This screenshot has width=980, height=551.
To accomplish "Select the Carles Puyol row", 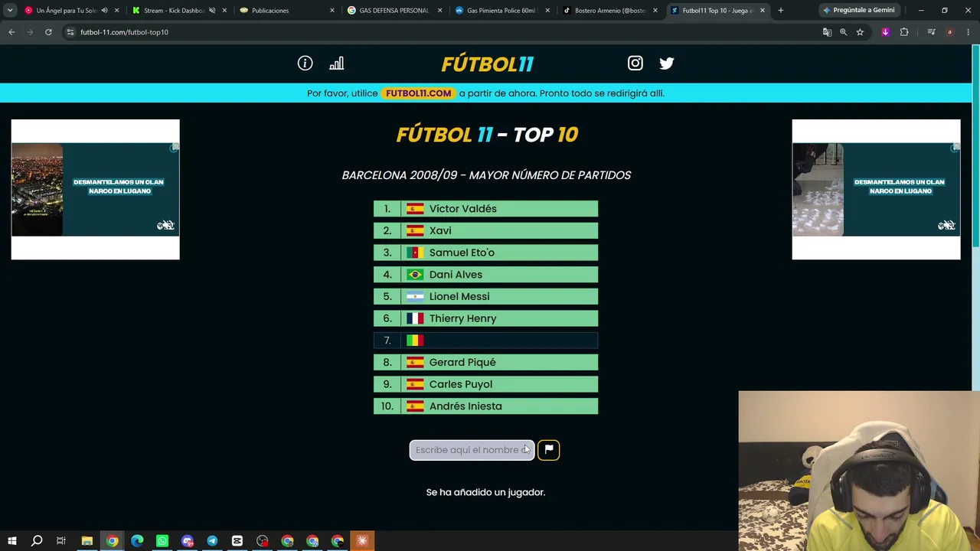I will [x=485, y=384].
